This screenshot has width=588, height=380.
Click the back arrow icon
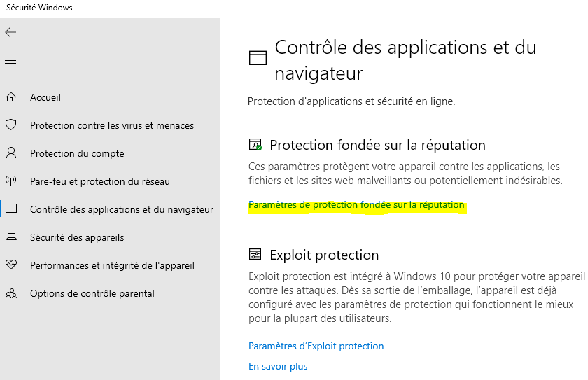pos(10,32)
